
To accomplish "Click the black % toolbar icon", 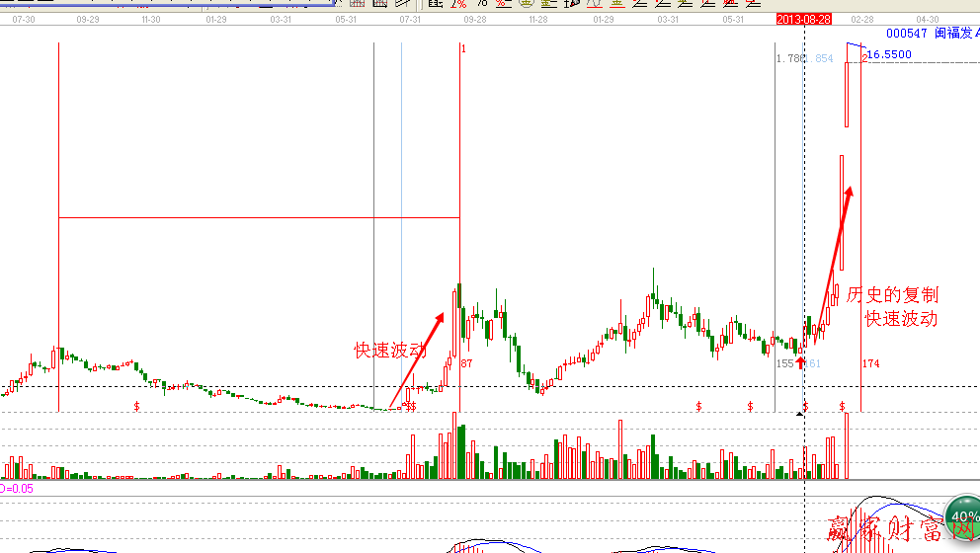I will (x=482, y=4).
